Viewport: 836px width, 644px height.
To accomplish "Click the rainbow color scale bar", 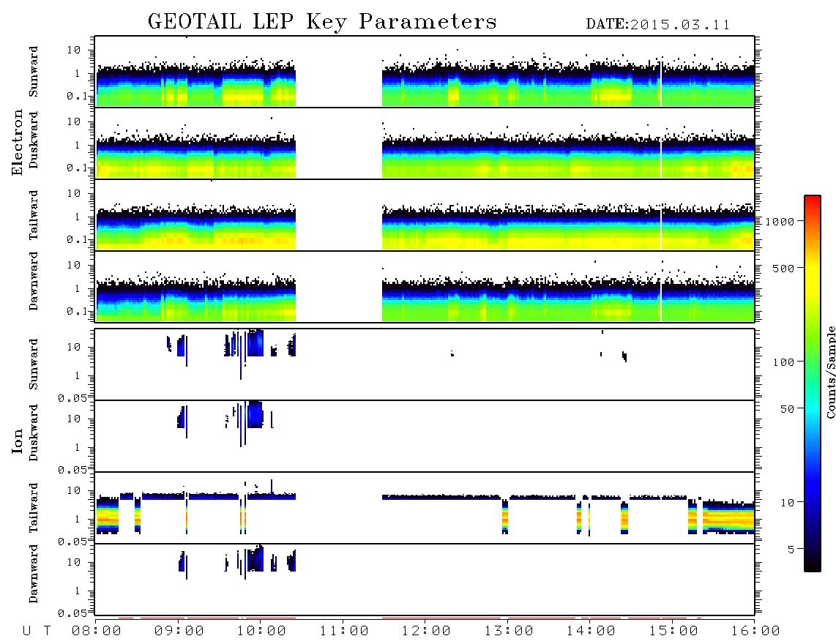I will click(813, 384).
